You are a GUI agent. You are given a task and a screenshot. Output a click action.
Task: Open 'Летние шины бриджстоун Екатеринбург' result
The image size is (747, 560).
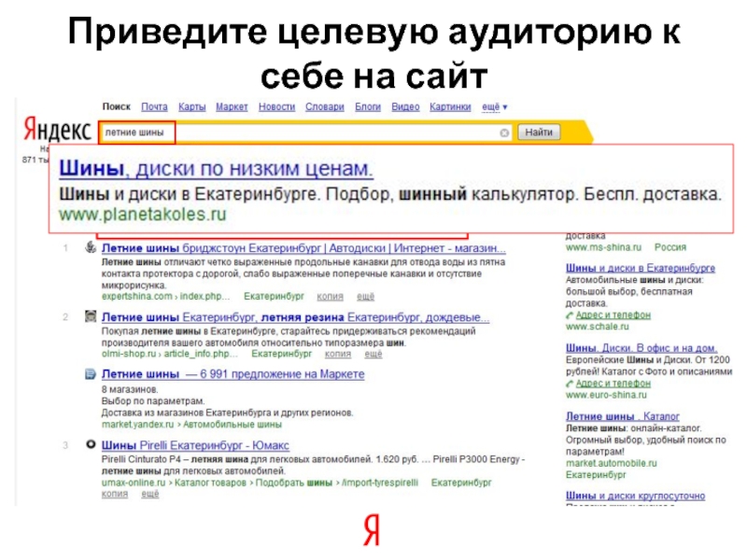(303, 248)
